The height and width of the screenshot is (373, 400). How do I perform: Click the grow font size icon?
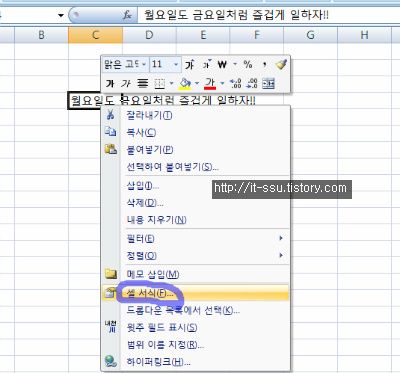(x=190, y=64)
